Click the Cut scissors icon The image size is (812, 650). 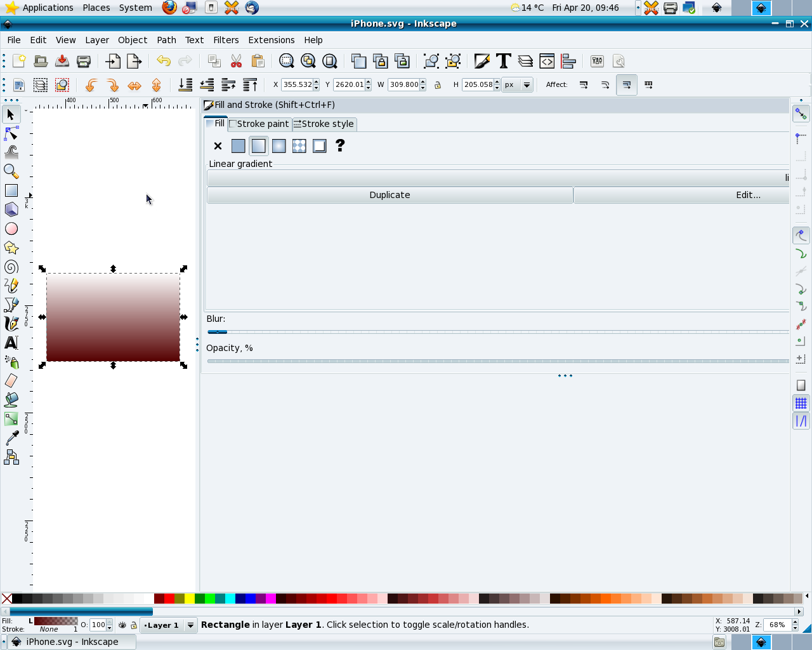pos(236,61)
